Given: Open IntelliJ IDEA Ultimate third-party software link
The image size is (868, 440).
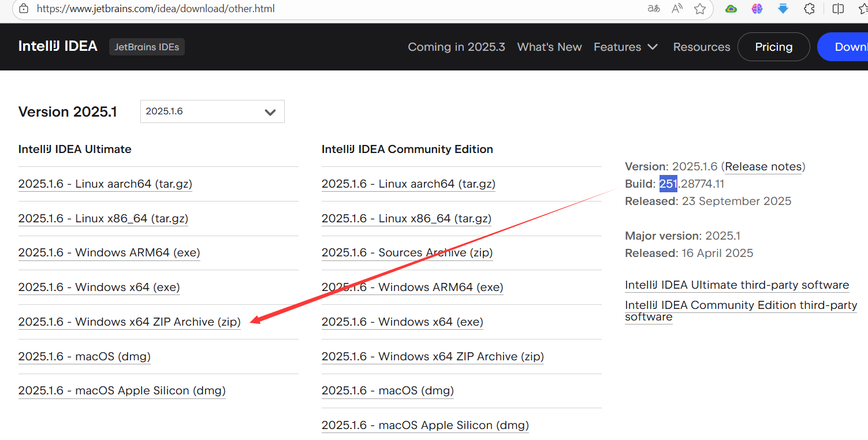Looking at the screenshot, I should click(x=737, y=285).
